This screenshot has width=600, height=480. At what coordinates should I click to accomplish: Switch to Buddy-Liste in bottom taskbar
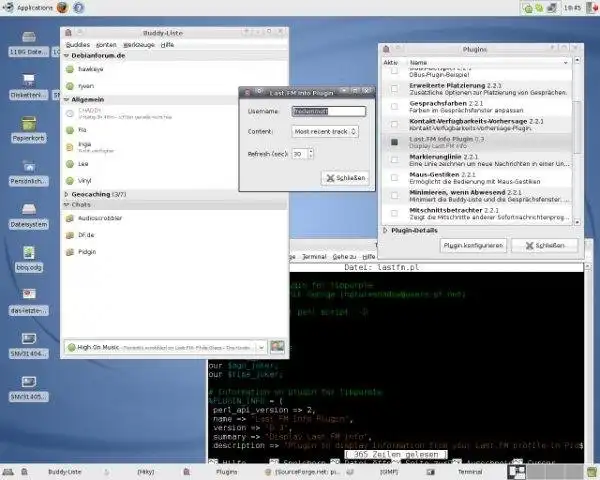64,472
